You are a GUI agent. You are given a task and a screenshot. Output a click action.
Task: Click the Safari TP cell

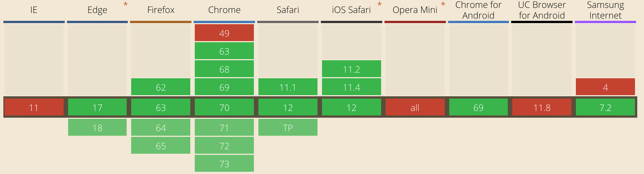288,128
